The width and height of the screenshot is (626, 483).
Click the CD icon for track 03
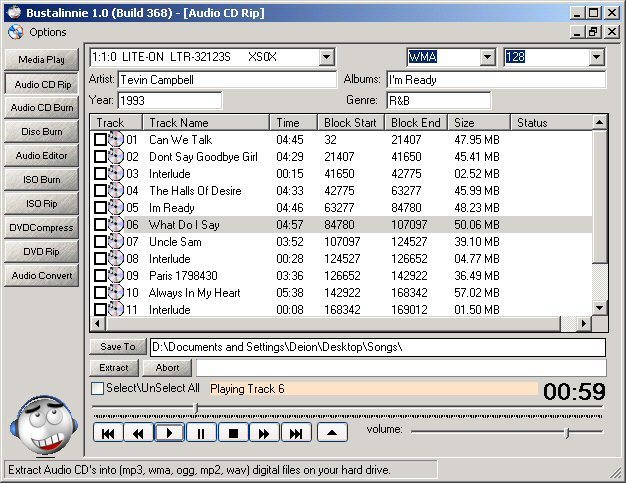(x=116, y=174)
